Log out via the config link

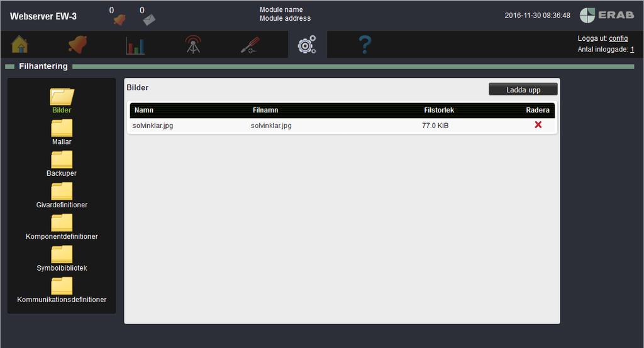point(618,38)
